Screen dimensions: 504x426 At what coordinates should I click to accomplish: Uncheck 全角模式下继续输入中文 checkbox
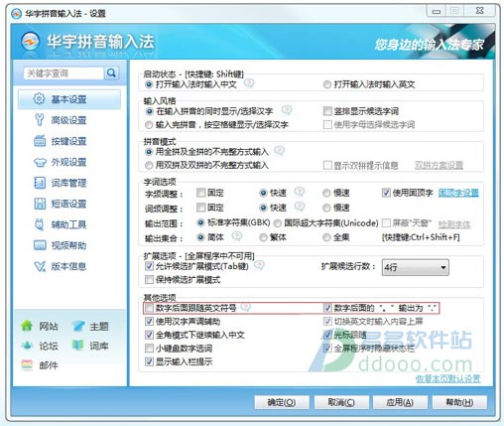tap(149, 335)
